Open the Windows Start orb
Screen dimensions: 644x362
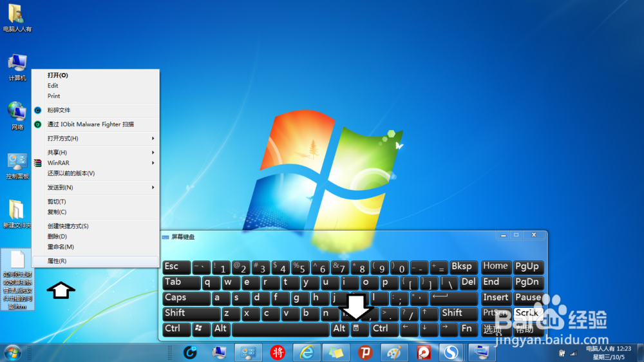pos(13,353)
